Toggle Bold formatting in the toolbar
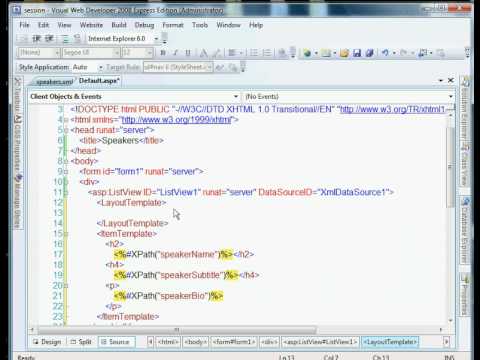480x360 pixels. click(163, 53)
